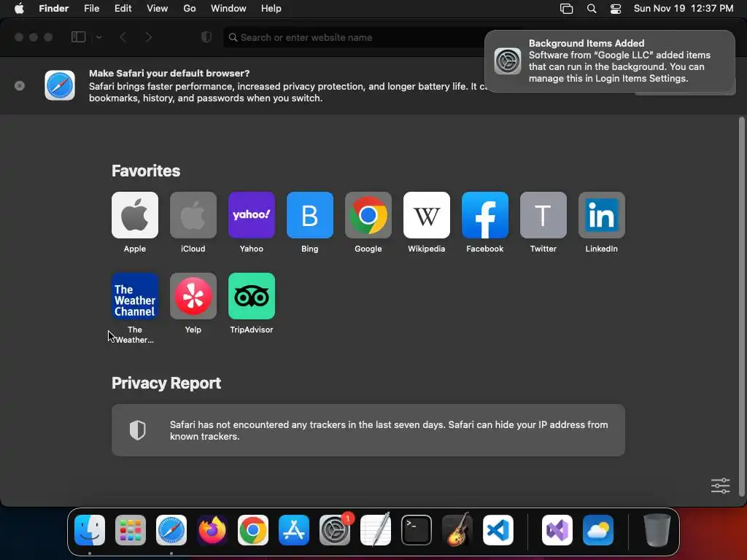Screen dimensions: 747x560
Task: Open the Google favorite tile
Action: [368, 215]
